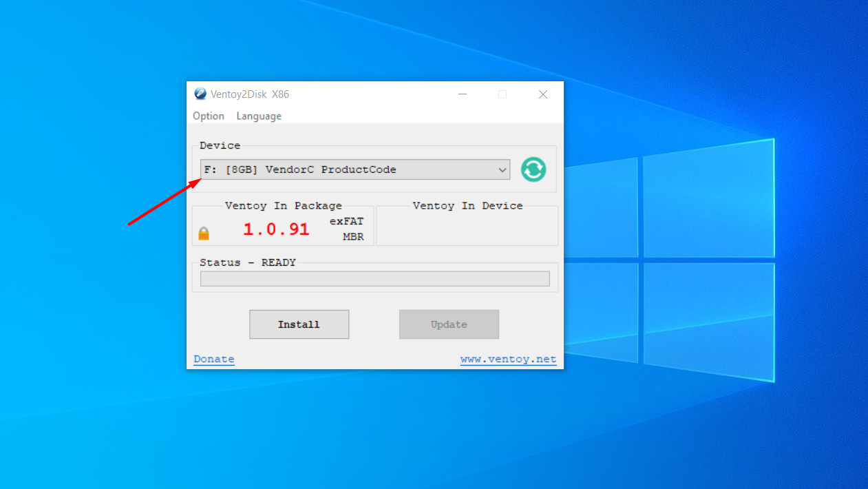Open the Device dropdown list

pos(355,169)
